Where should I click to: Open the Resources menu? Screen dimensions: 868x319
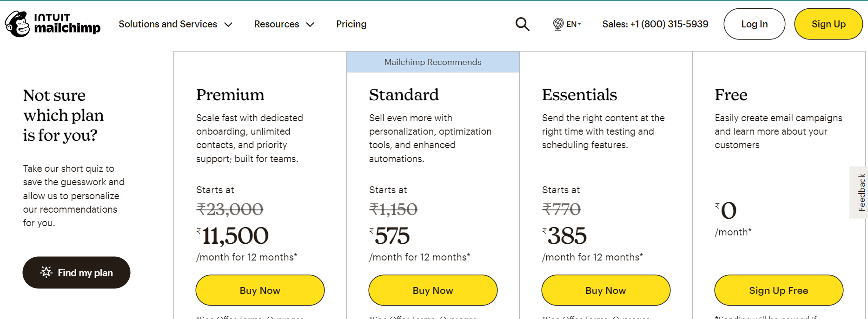coord(284,24)
